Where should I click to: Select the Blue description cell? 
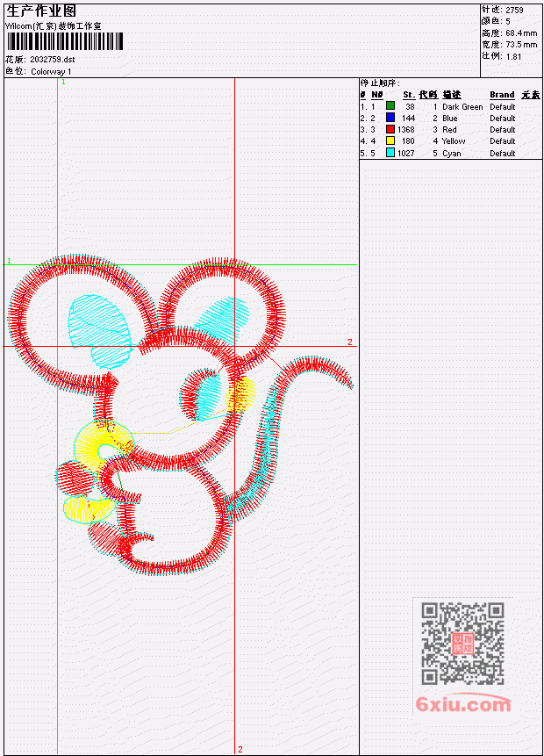[x=450, y=119]
